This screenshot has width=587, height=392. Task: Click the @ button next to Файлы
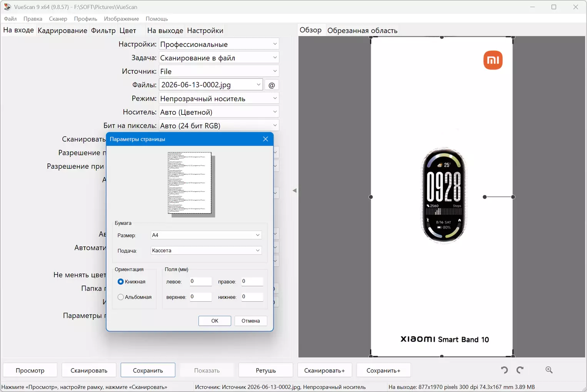pyautogui.click(x=272, y=85)
